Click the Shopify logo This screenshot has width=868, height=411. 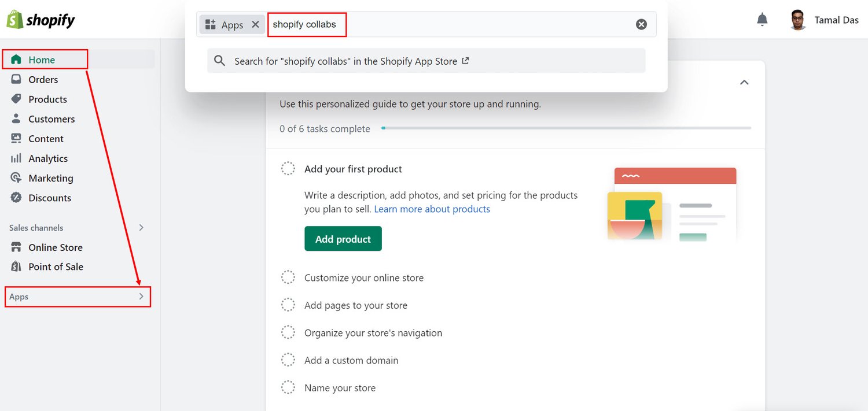(41, 20)
